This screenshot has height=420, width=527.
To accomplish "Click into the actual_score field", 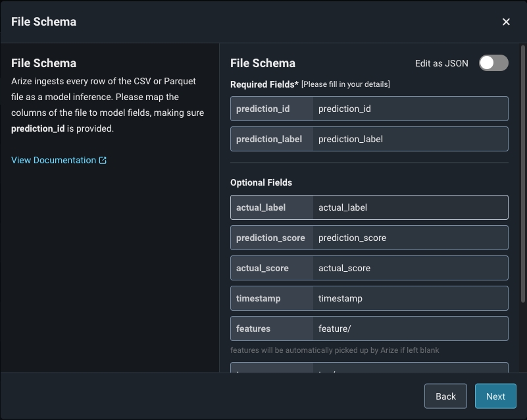I will click(x=410, y=268).
